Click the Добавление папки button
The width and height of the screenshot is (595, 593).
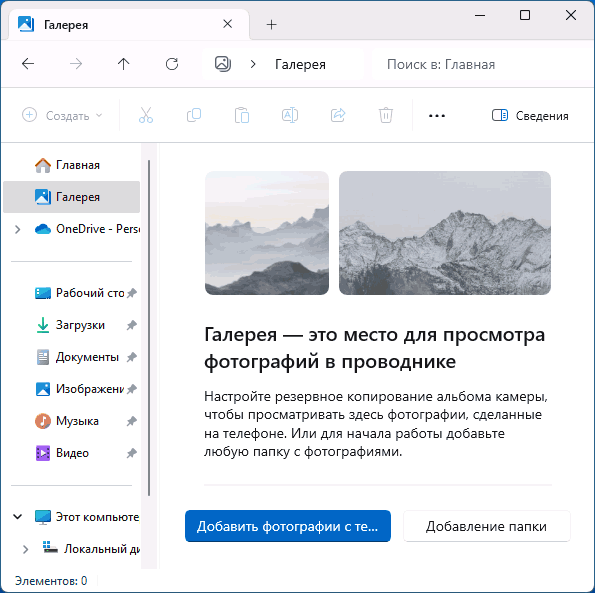tap(486, 526)
